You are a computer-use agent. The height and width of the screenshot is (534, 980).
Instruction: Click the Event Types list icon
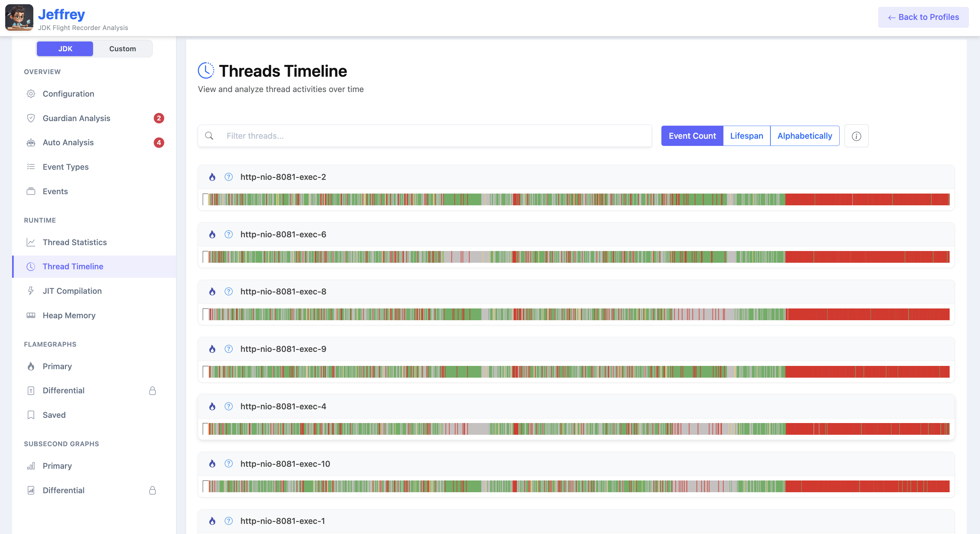[x=31, y=166]
